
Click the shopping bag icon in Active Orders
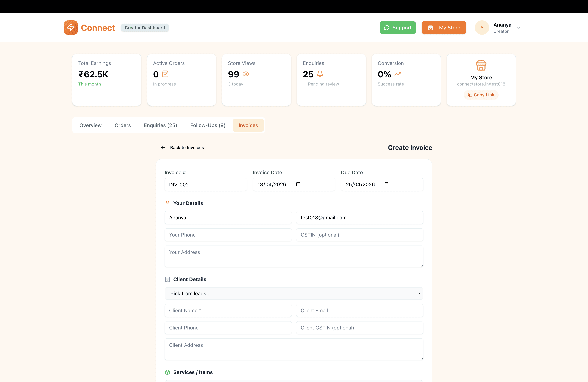click(165, 74)
